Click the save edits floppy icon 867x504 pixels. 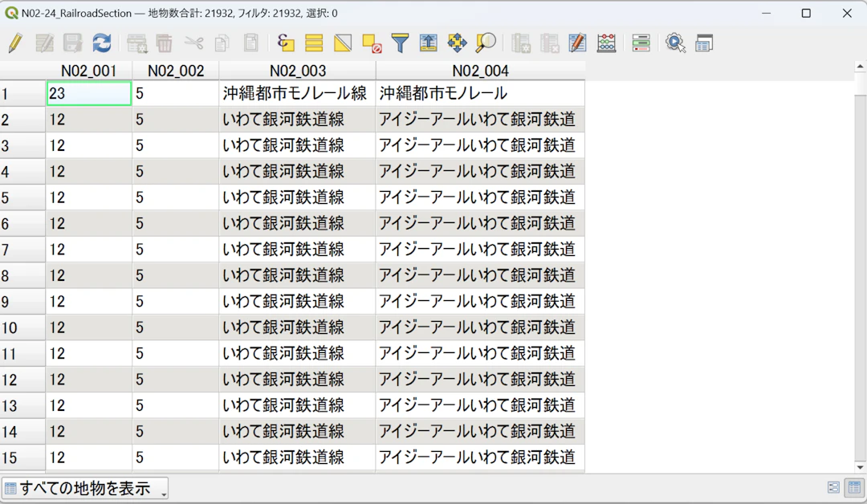tap(72, 43)
